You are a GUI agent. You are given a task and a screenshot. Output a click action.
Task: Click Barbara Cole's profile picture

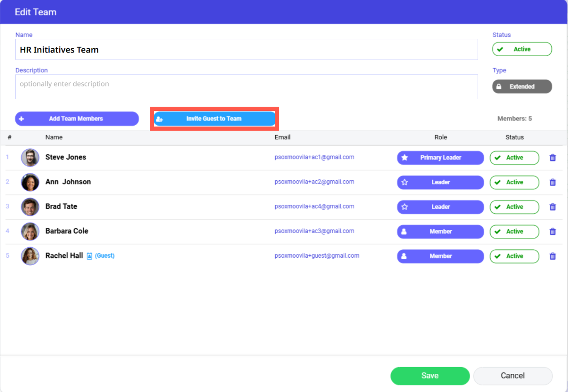pos(30,232)
